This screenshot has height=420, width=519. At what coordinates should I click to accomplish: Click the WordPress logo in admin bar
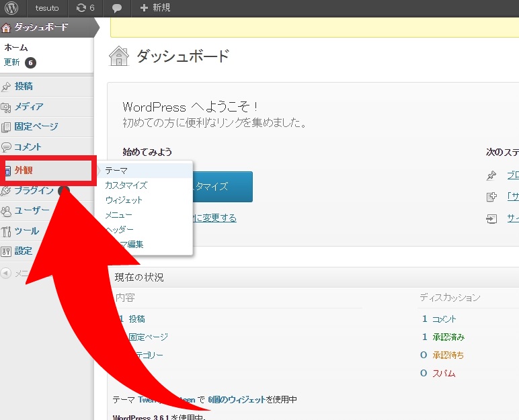point(13,8)
